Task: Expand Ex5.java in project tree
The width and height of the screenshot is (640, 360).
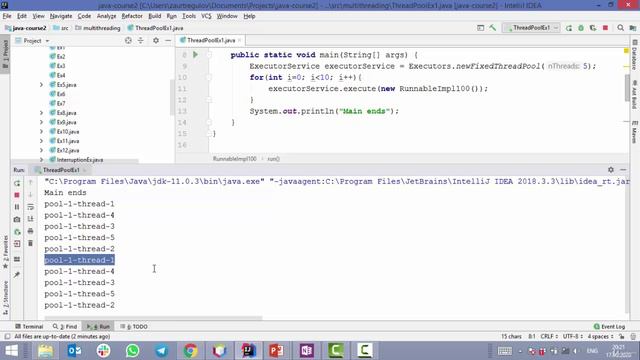Action: click(41, 85)
